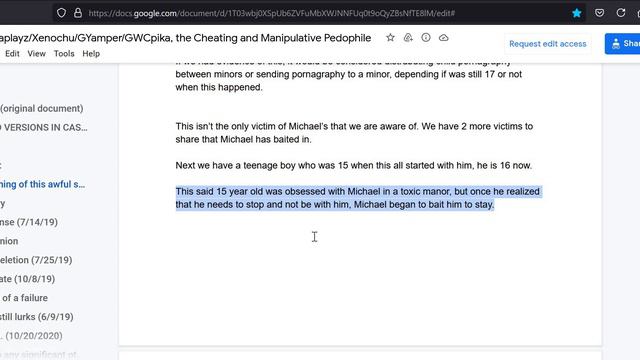This screenshot has height=360, width=640.
Task: Open outline item 'nse (7/14/19)'
Action: coord(29,222)
